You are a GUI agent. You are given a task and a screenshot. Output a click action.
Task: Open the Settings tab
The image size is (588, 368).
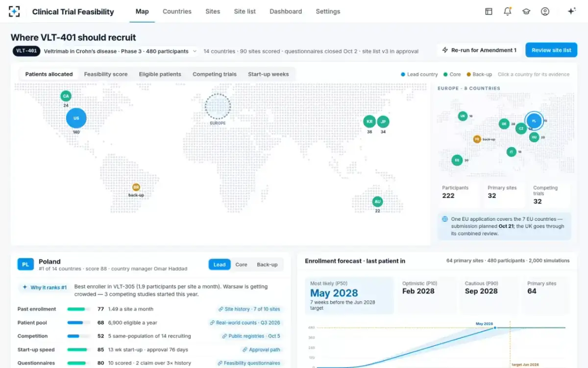(328, 11)
